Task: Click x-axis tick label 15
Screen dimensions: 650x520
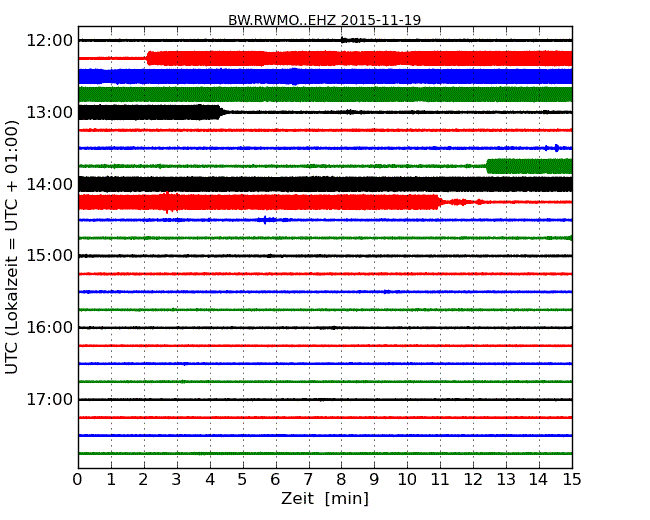Action: pyautogui.click(x=572, y=479)
